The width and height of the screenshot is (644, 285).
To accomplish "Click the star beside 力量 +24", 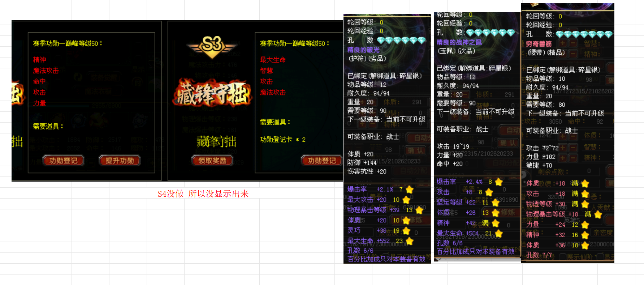I will click(x=585, y=225).
